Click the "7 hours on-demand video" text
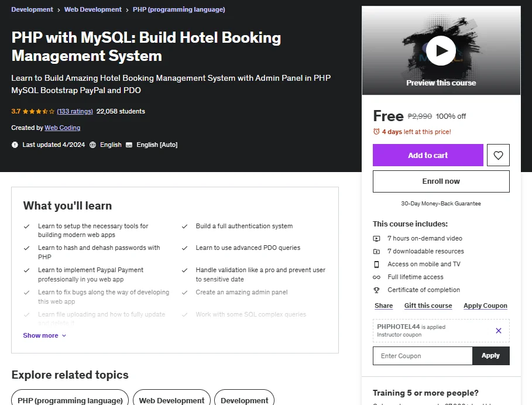532x405 pixels. pos(425,238)
